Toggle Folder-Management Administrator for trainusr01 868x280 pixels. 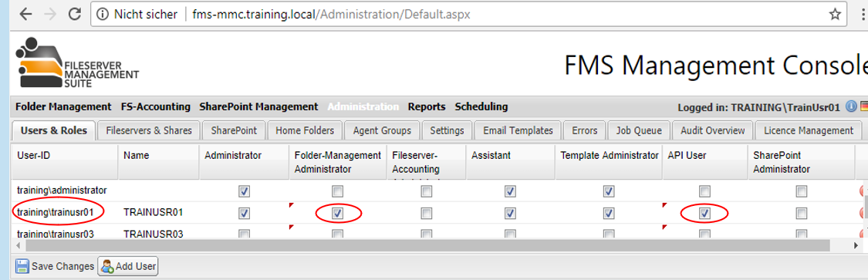coord(337,213)
